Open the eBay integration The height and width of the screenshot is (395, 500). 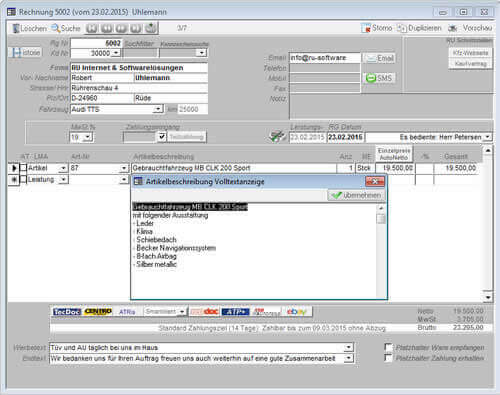pos(296,312)
